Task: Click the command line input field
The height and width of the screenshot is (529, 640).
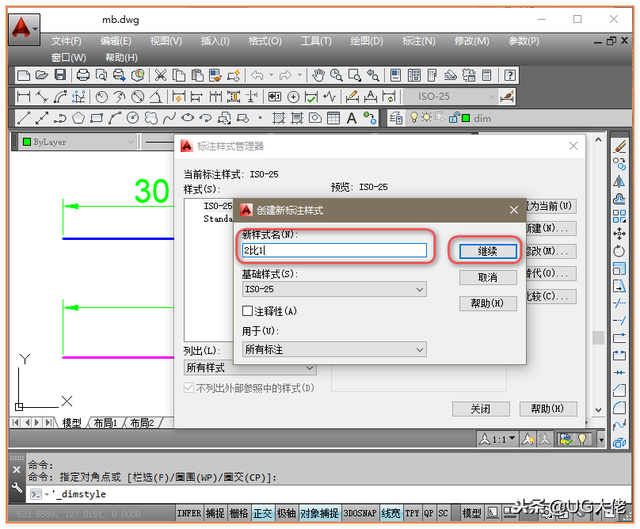Action: [327, 494]
